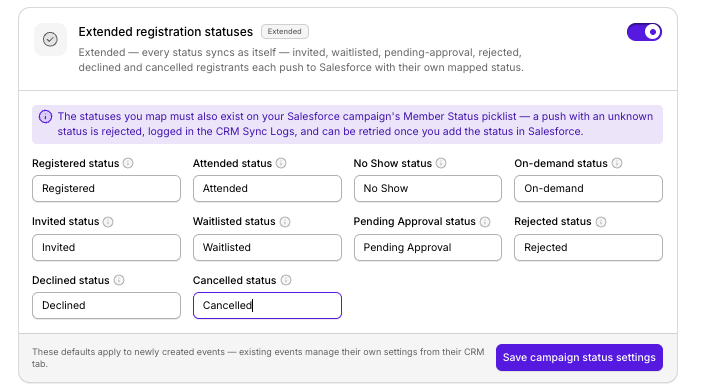Open info tooltip next to Attended status
Screen dimensions: 704x391
tap(281, 163)
